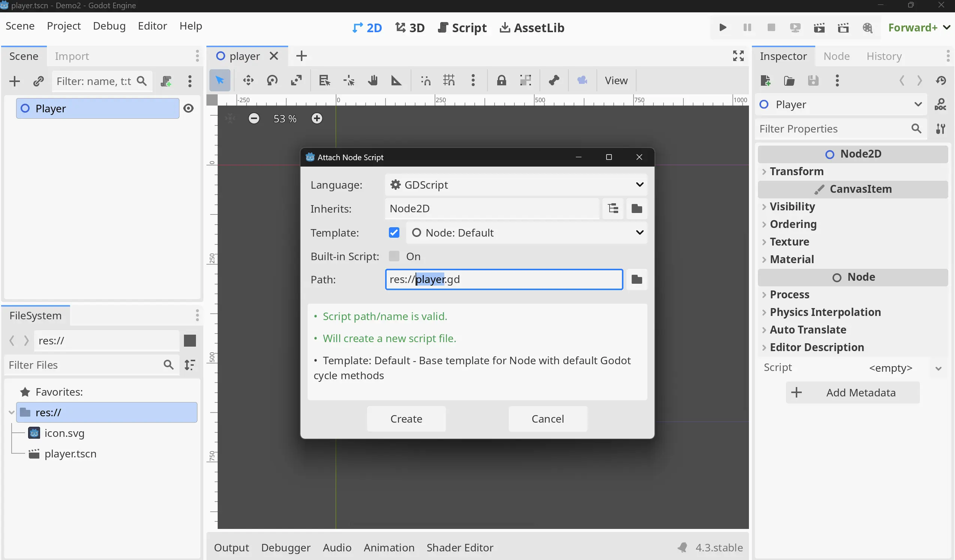Zoom in the 2D viewport
The image size is (955, 560).
[x=317, y=119]
